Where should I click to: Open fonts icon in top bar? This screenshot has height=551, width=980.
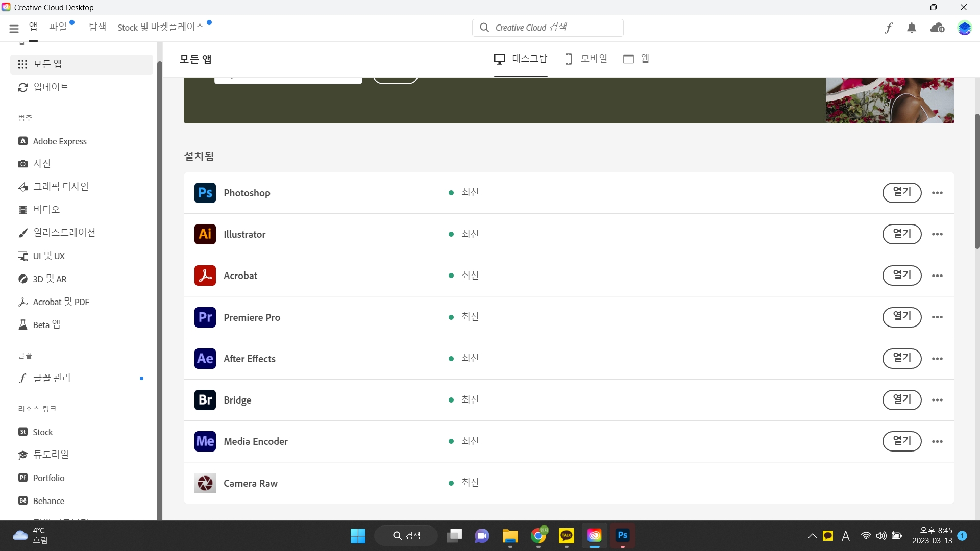889,28
